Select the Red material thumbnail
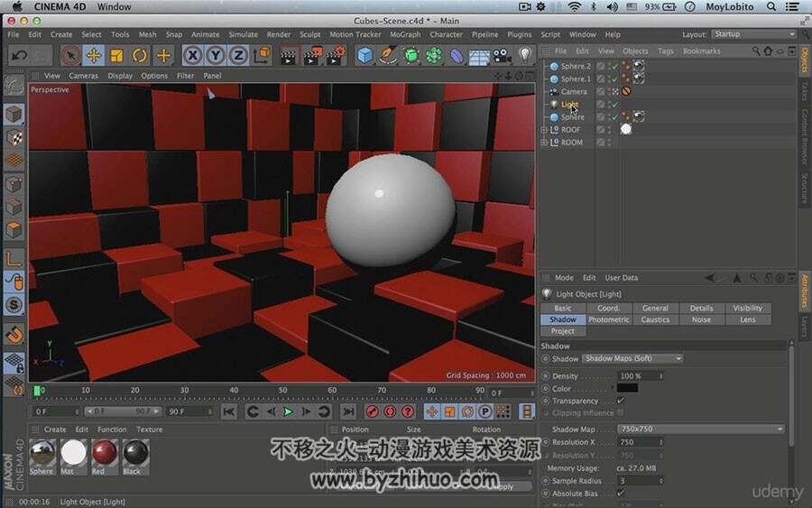This screenshot has height=508, width=812. point(104,453)
